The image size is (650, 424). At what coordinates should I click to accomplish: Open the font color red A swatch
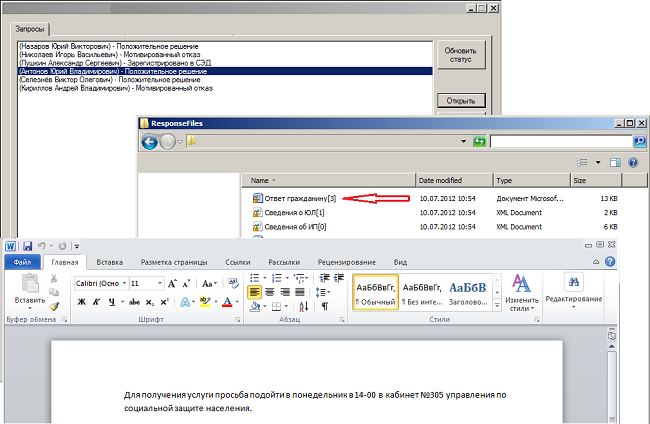pyautogui.click(x=227, y=302)
